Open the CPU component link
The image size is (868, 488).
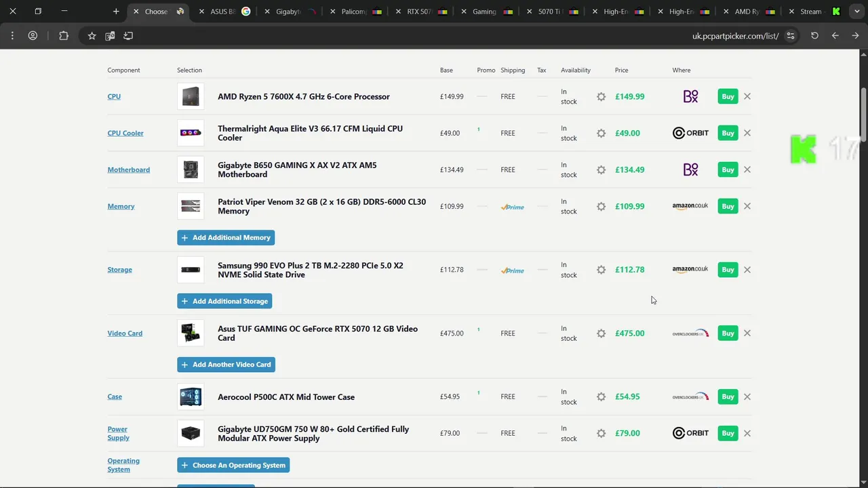[114, 96]
